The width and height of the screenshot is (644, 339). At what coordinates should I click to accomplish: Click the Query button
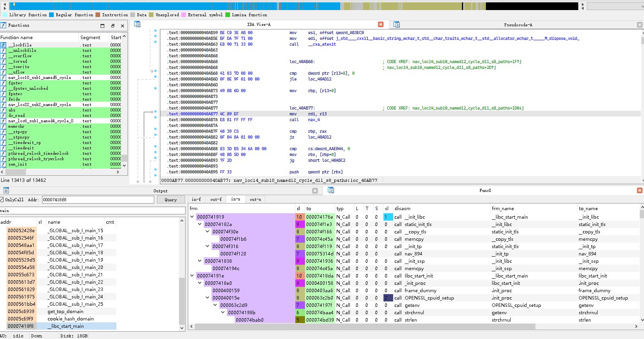coord(170,200)
